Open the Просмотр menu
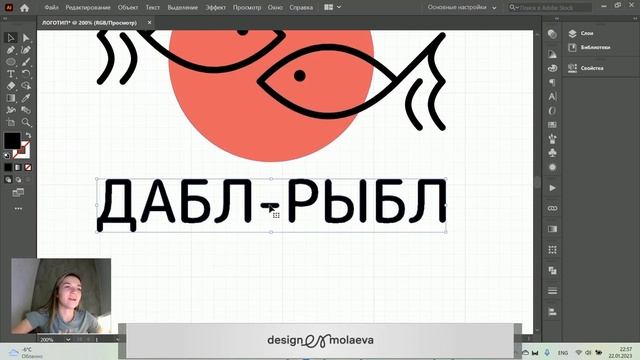This screenshot has width=640, height=360. [247, 7]
